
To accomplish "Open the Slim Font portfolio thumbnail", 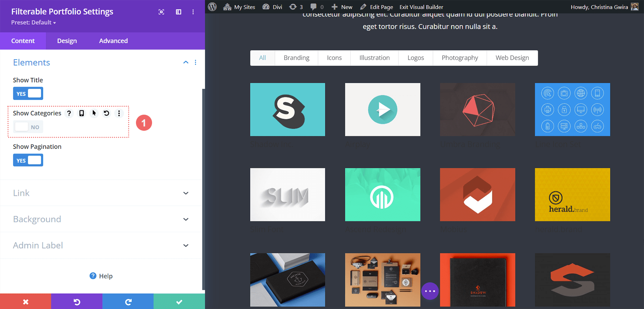I will (x=288, y=195).
